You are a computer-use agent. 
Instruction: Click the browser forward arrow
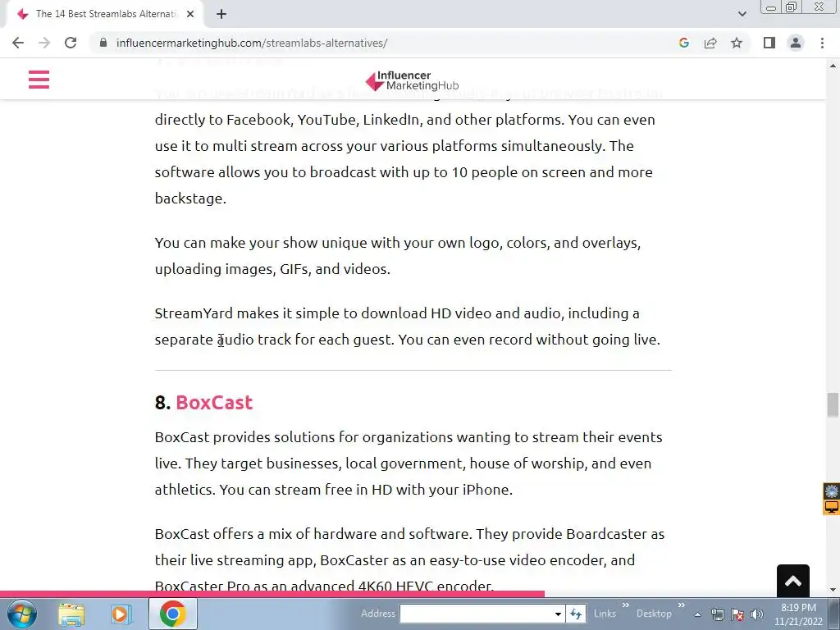(44, 43)
